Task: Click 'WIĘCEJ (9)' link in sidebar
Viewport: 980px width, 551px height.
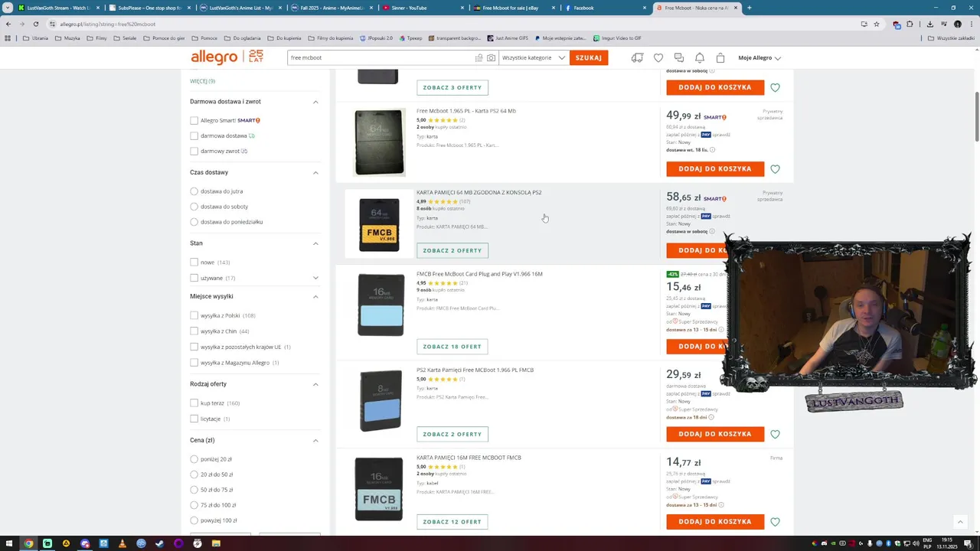Action: pyautogui.click(x=202, y=81)
